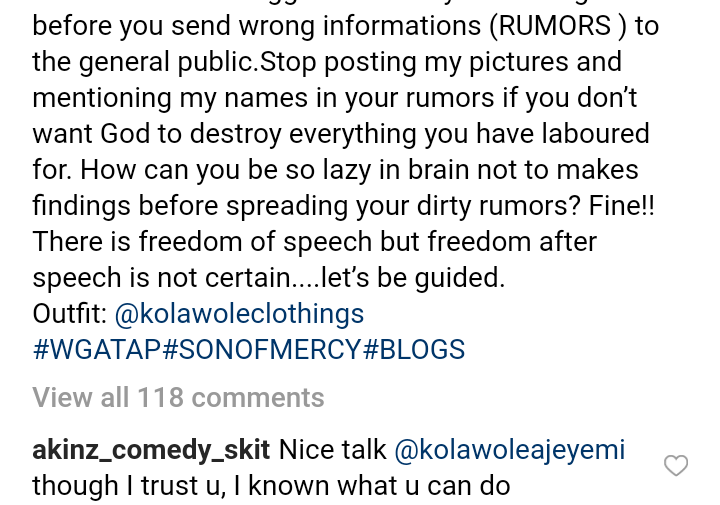Open akinz_comedy_skit's profile from username
The image size is (720, 505).
(151, 450)
